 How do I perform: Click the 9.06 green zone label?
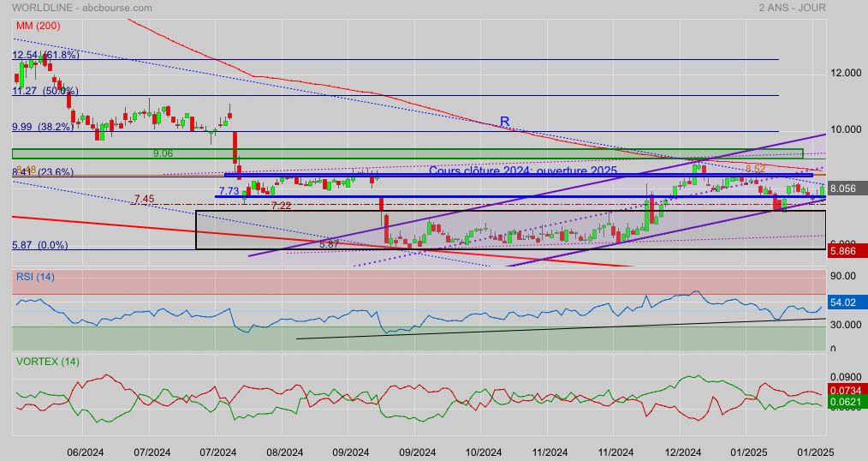click(x=163, y=153)
